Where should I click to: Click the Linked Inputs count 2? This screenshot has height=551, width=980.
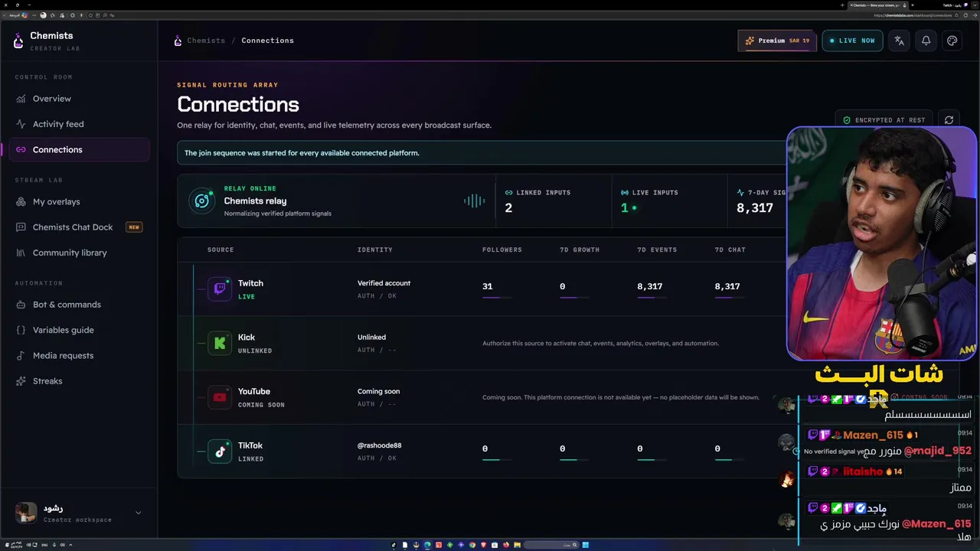(508, 207)
